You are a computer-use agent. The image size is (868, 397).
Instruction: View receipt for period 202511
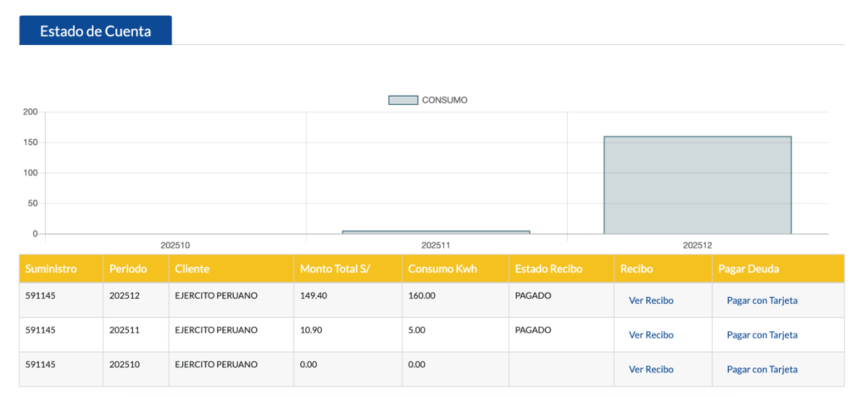651,335
